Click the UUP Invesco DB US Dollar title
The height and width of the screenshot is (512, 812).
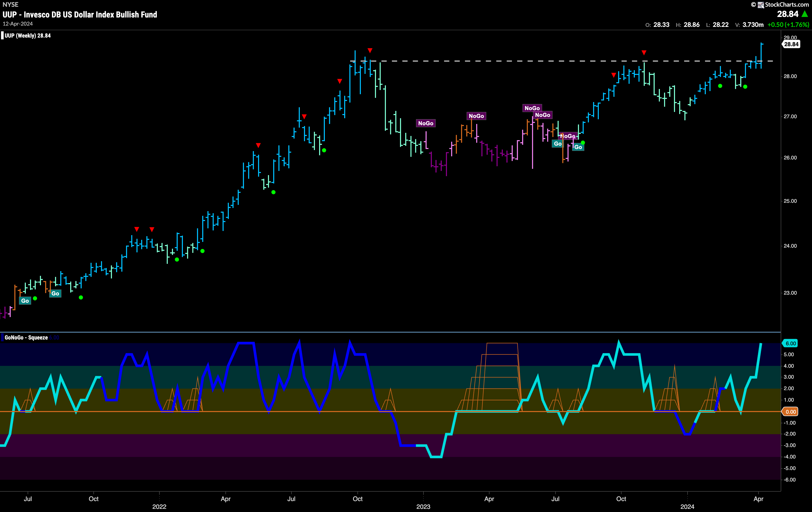[80, 15]
